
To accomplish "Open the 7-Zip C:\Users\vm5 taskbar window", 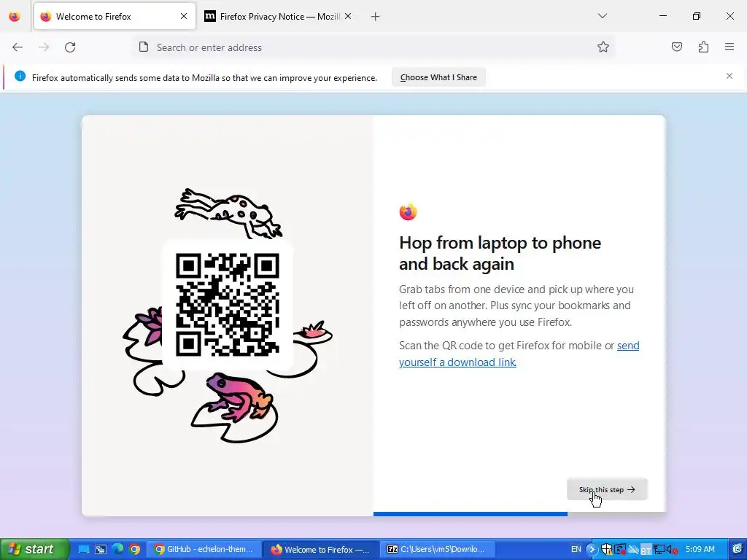I will (x=436, y=549).
